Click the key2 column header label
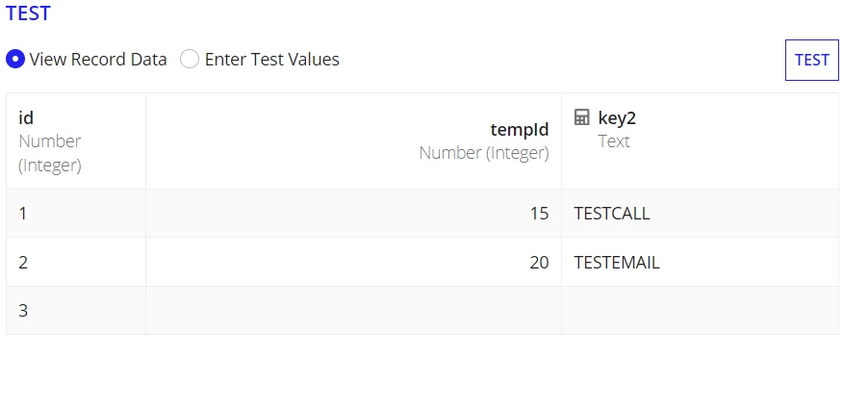 point(617,117)
